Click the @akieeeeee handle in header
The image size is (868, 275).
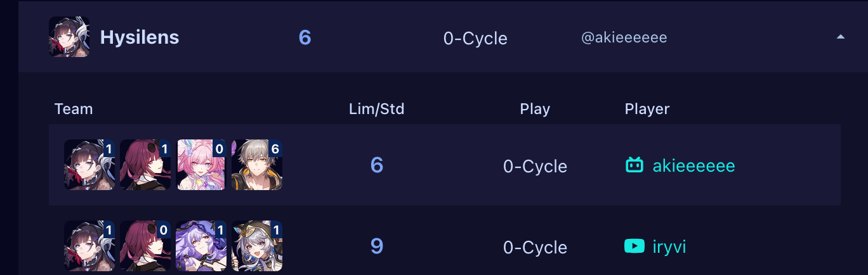pyautogui.click(x=624, y=38)
